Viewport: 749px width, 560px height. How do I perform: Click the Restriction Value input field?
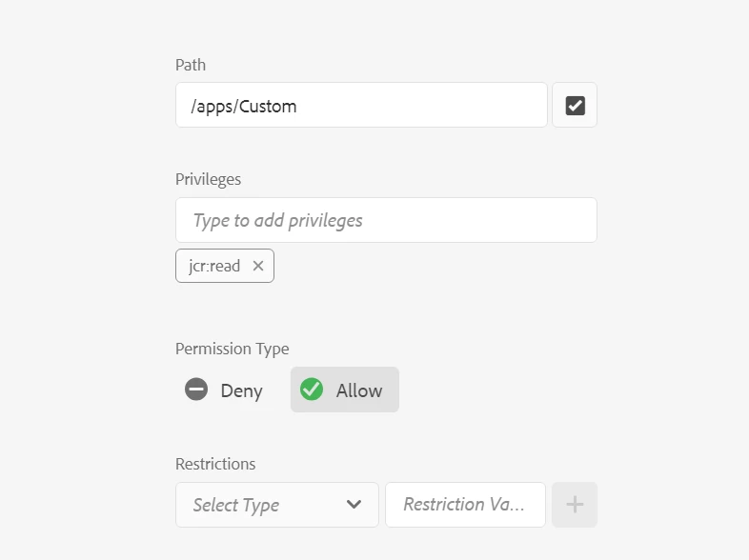tap(465, 505)
